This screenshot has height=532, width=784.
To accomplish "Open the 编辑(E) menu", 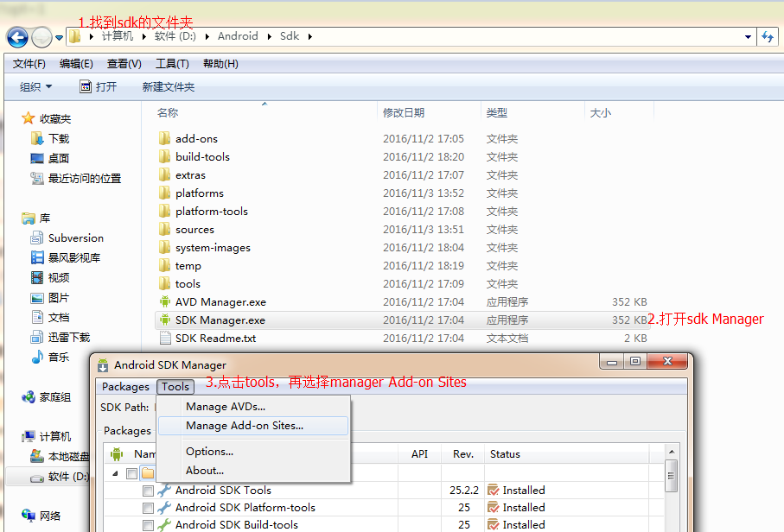I will 76,64.
